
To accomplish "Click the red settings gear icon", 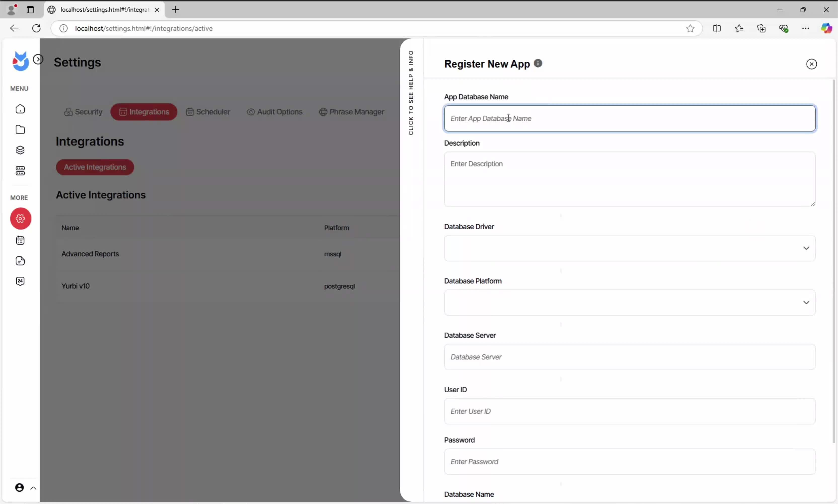I will tap(20, 218).
